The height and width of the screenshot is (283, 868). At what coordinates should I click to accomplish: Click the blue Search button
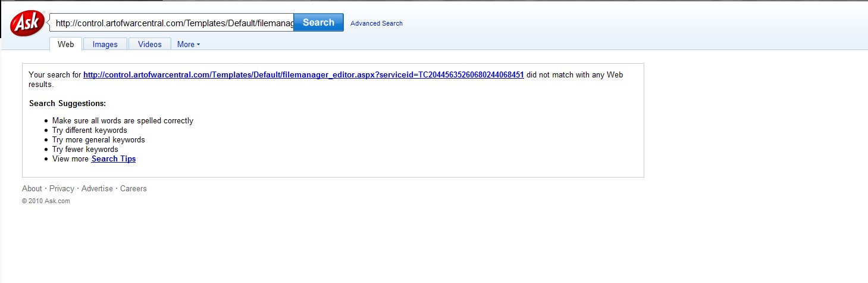318,23
